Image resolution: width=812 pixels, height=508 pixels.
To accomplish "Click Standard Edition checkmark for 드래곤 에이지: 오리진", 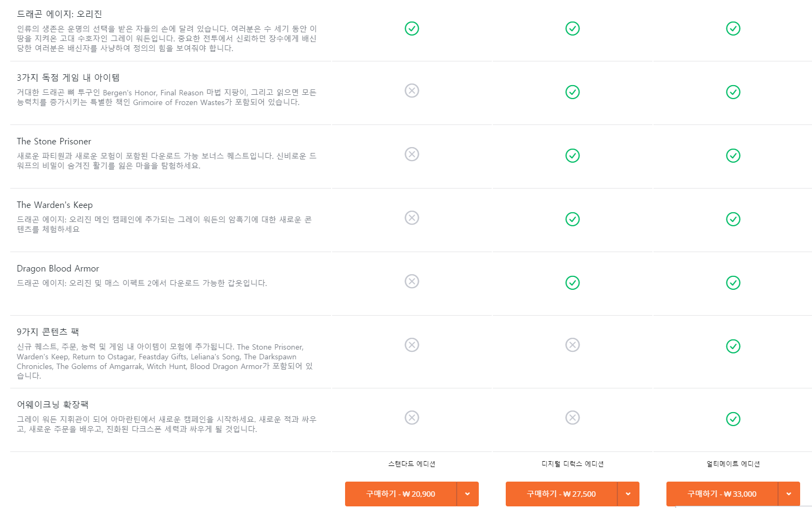I will (412, 29).
